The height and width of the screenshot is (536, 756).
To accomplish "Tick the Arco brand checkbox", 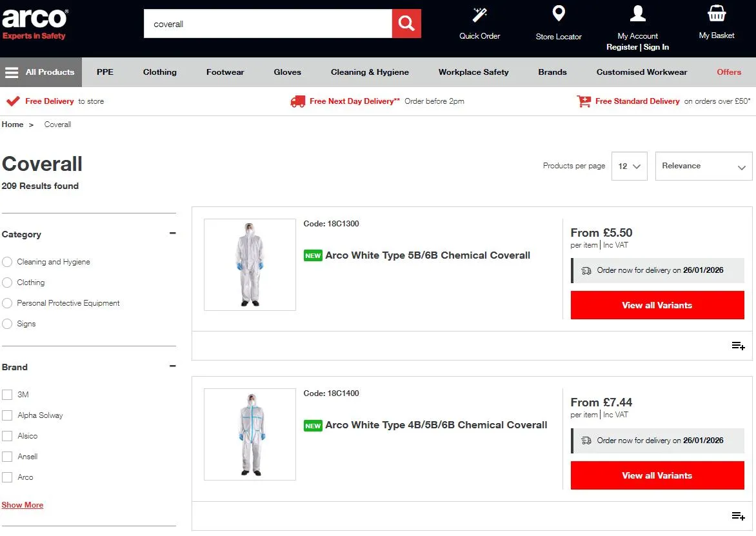I will tap(7, 477).
